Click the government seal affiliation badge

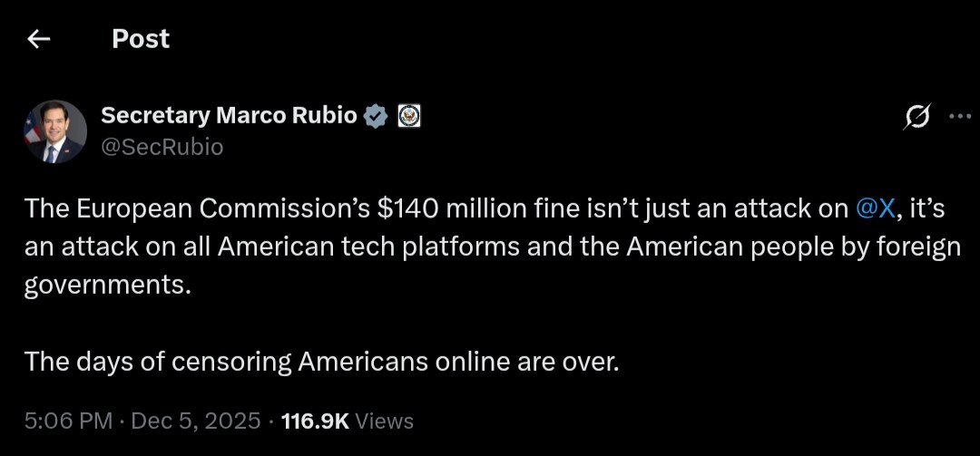pyautogui.click(x=409, y=116)
